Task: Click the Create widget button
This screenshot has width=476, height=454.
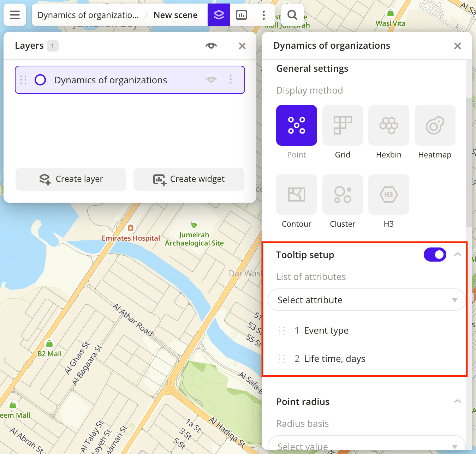Action: click(189, 179)
